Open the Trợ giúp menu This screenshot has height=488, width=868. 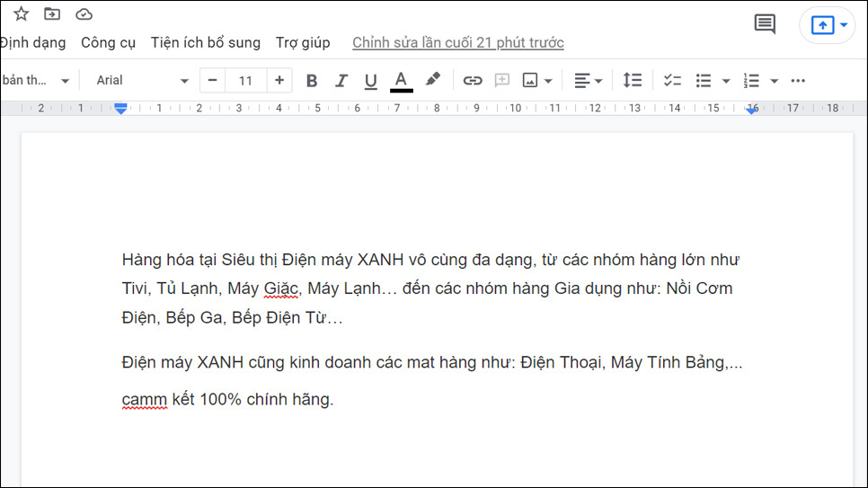pos(303,42)
